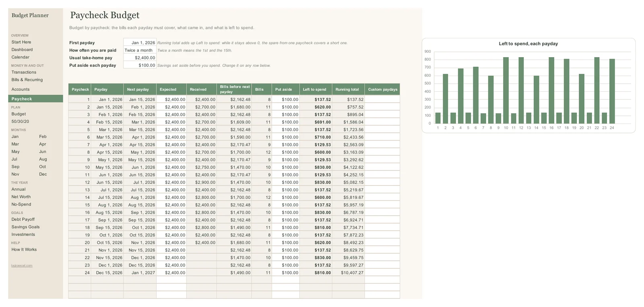Click the Paycheck column header
The image size is (644, 307).
(x=80, y=89)
